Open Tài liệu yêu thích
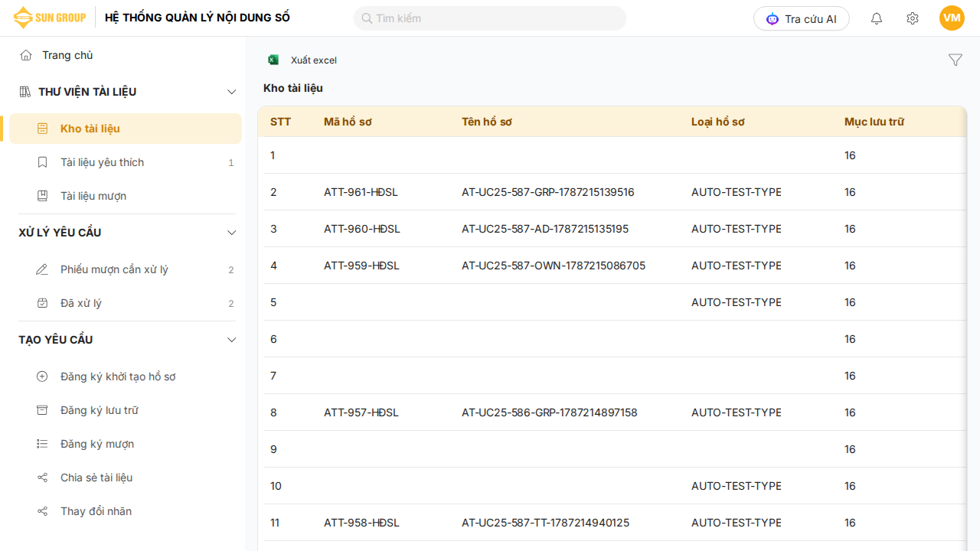 [x=125, y=162]
